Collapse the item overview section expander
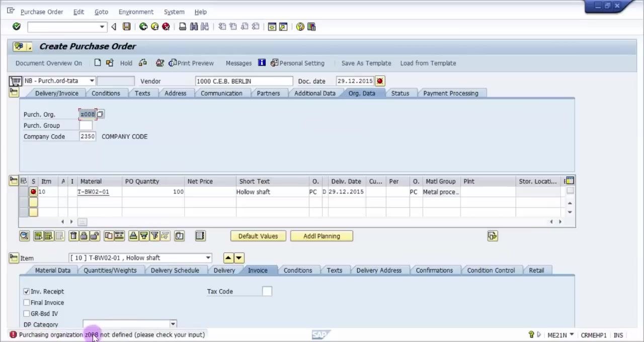The image size is (644, 342). pos(14,181)
